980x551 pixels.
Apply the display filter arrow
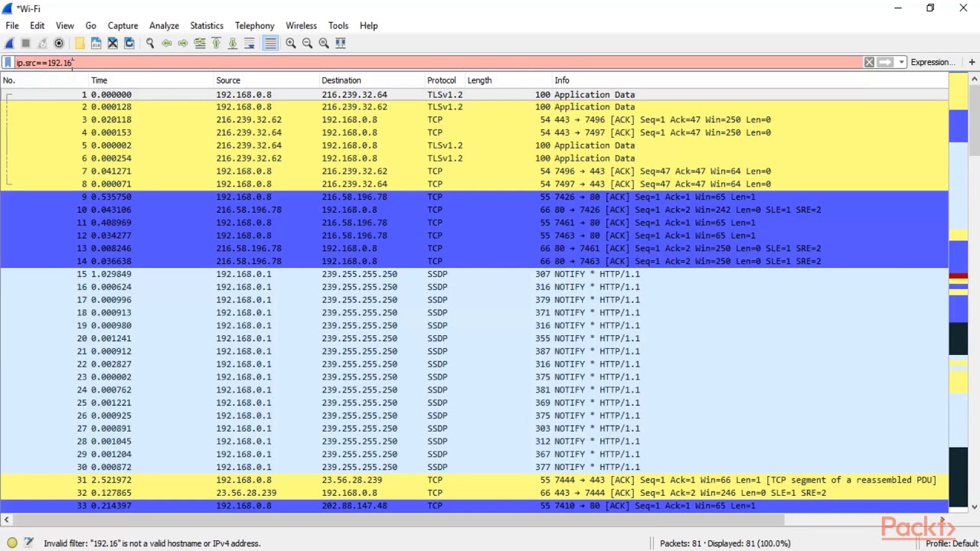pyautogui.click(x=886, y=62)
